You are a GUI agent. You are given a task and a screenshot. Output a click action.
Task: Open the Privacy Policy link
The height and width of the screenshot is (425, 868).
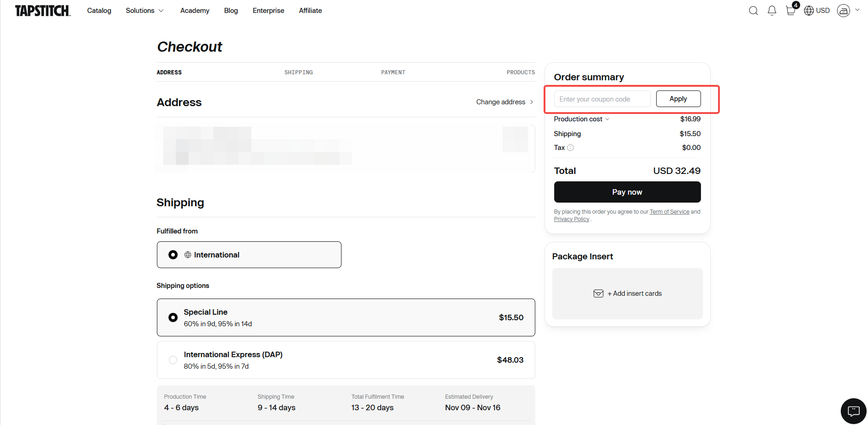click(571, 219)
